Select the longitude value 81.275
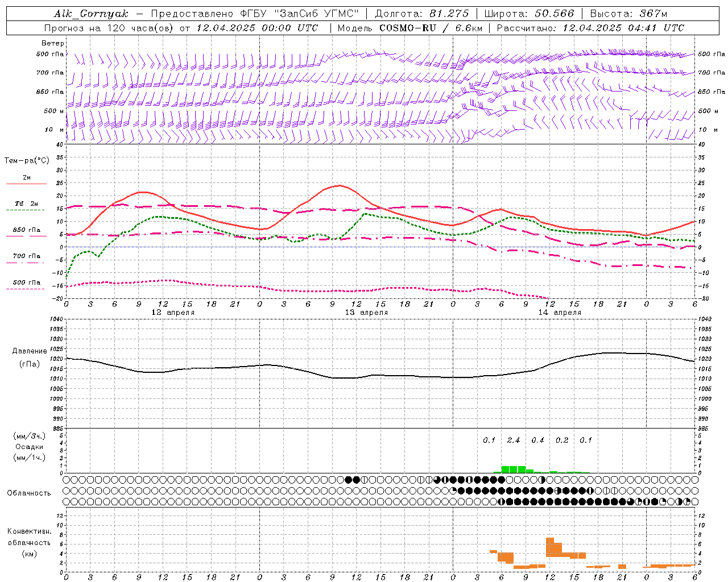Viewport: 728px width, 582px height. click(449, 14)
